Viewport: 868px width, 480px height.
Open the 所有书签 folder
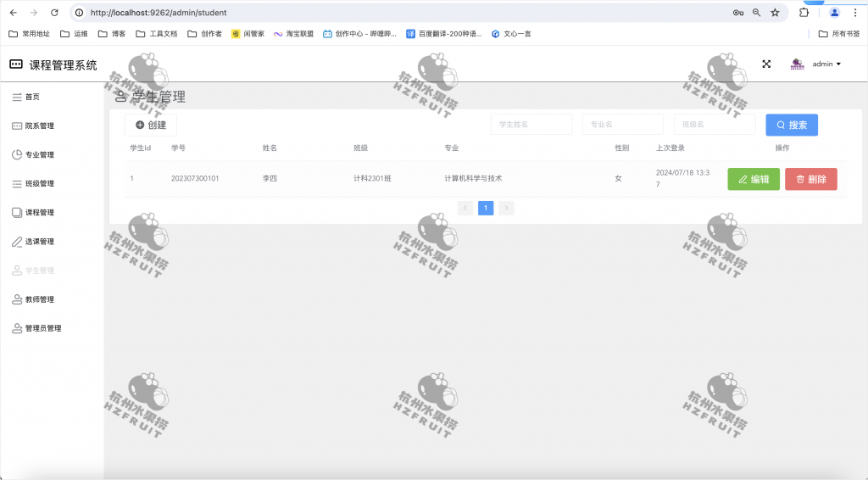pyautogui.click(x=839, y=34)
